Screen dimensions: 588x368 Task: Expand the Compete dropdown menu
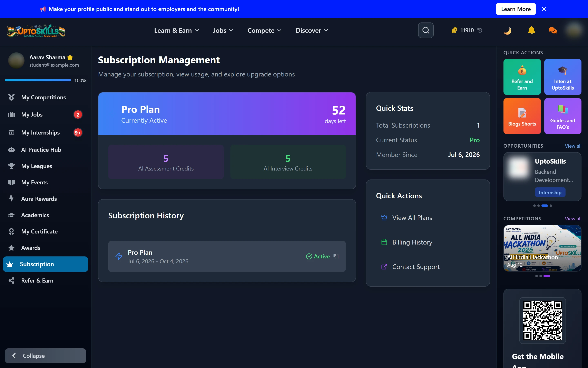(x=264, y=30)
